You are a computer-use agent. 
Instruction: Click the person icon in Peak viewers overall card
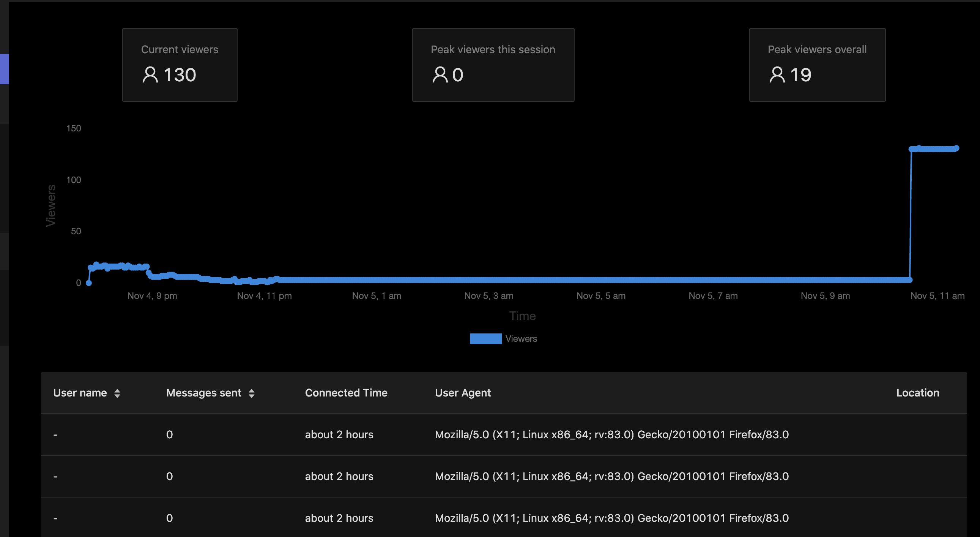point(777,74)
